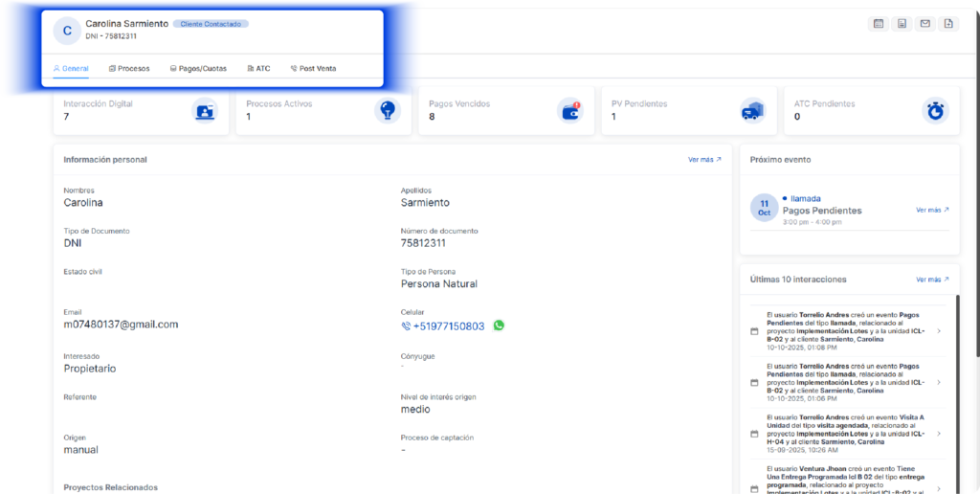Click the ATC Pendientes stopwatch icon
The height and width of the screenshot is (494, 980).
(x=935, y=111)
